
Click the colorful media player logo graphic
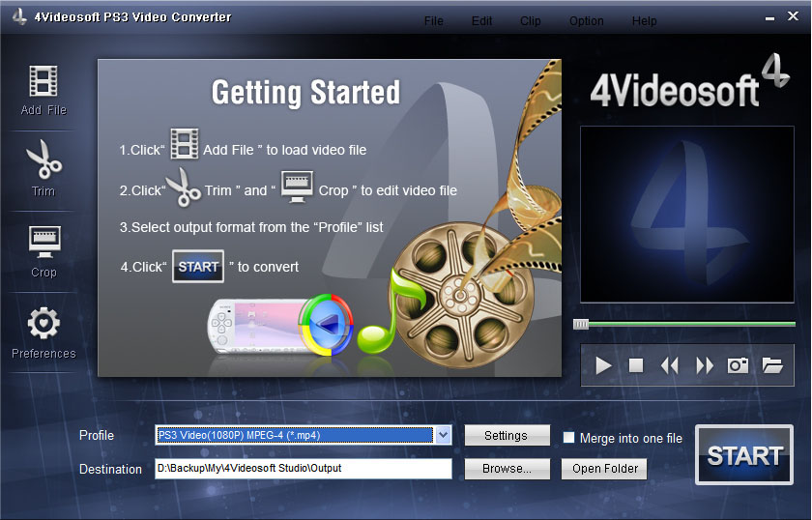click(327, 325)
